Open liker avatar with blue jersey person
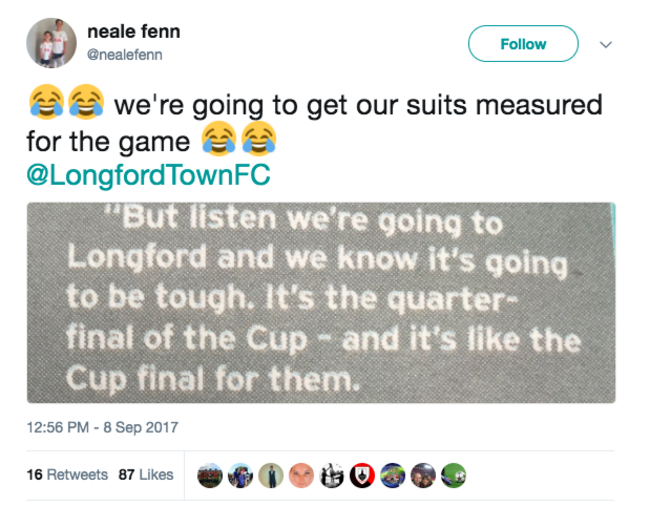 [240, 475]
